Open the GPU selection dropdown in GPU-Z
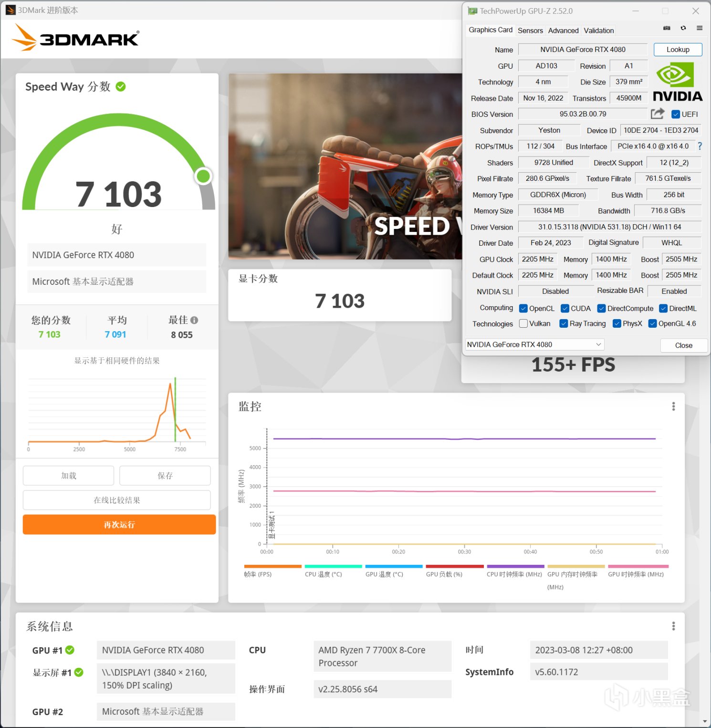711x728 pixels. pos(534,344)
